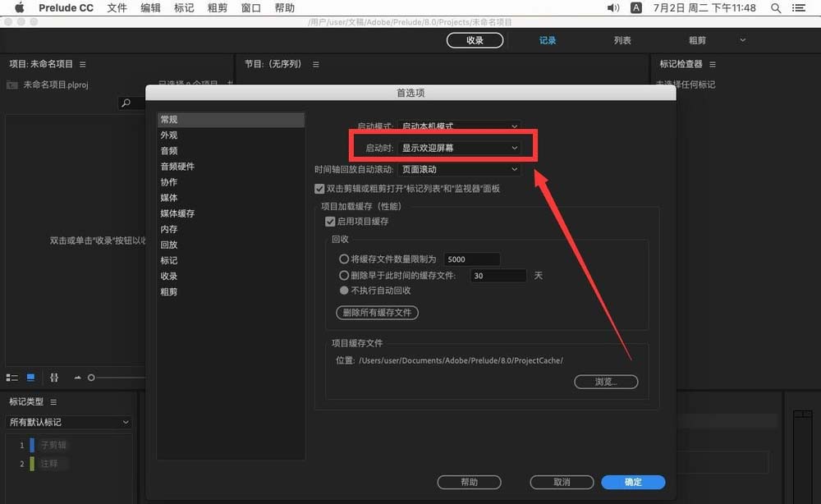821x504 pixels.
Task: Open macOS Spotlight search in the menu bar
Action: coord(776,7)
